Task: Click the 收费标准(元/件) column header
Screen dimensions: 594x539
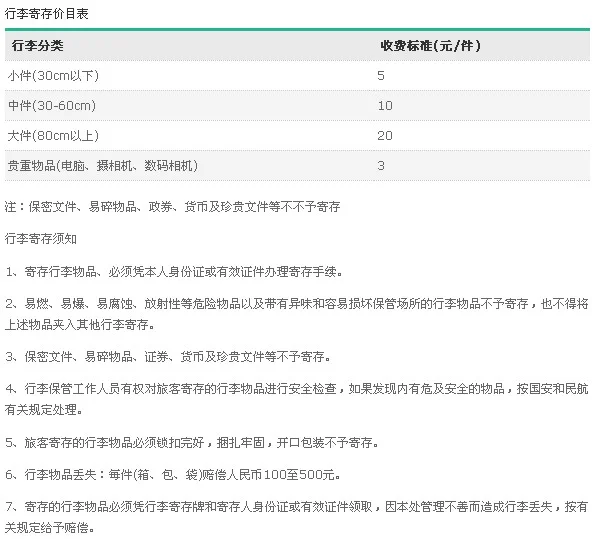Action: coord(431,45)
